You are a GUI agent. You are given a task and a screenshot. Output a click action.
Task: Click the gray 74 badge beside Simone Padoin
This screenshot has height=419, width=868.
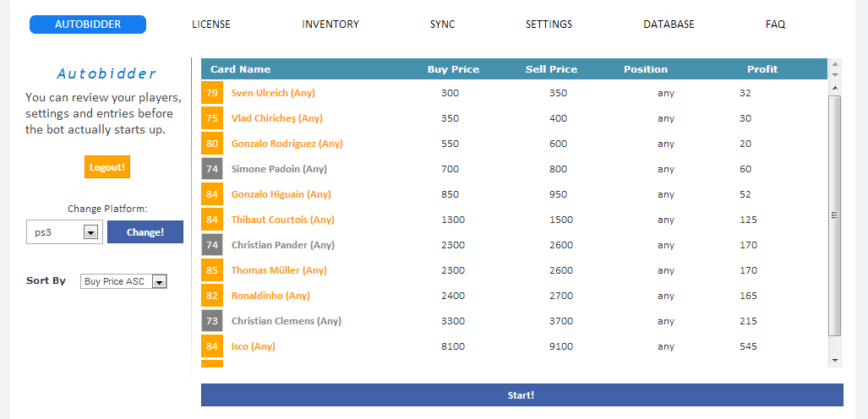tap(212, 169)
